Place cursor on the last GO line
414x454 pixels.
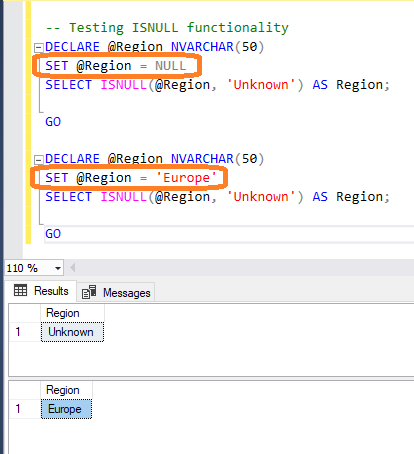tap(53, 234)
